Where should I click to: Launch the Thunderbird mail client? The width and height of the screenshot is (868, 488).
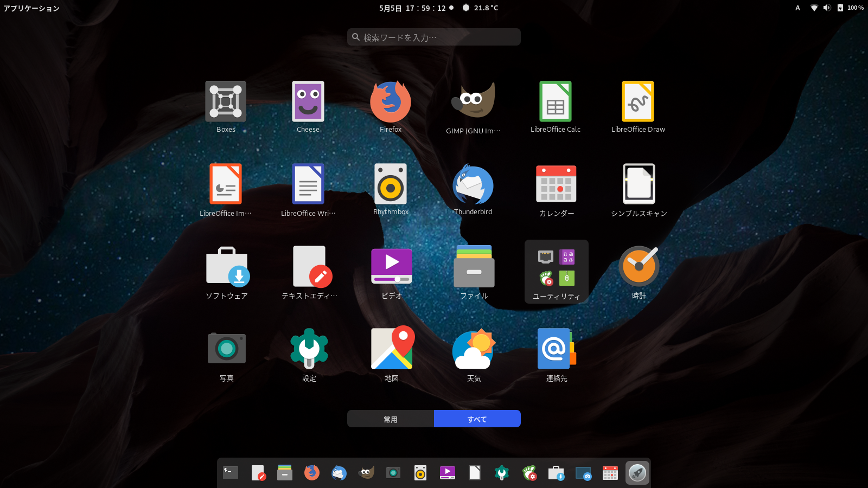click(473, 184)
